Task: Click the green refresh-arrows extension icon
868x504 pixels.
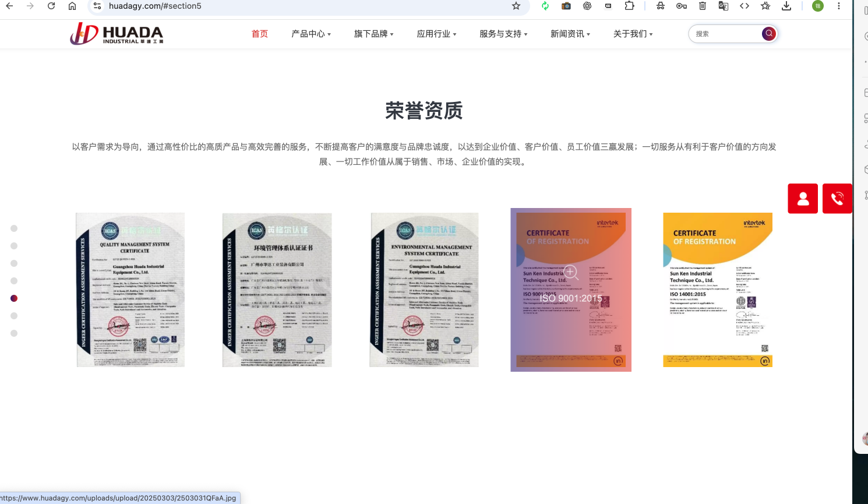Action: click(545, 6)
